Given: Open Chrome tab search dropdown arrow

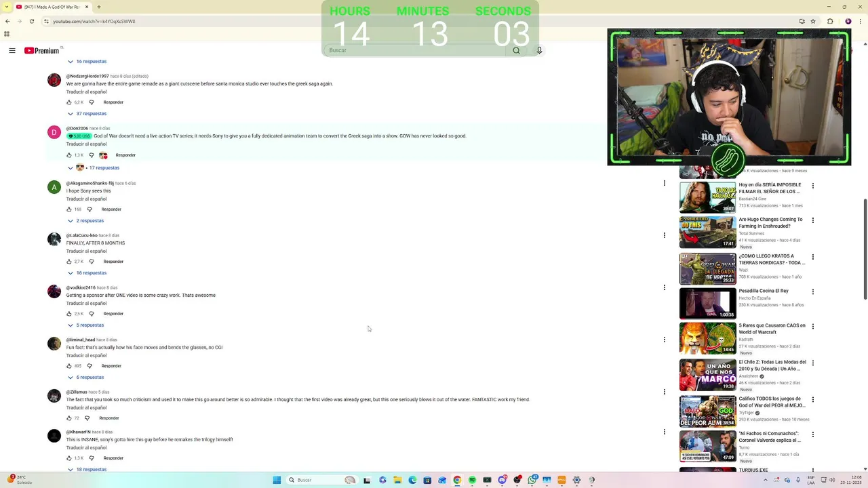Looking at the screenshot, I should click(7, 7).
